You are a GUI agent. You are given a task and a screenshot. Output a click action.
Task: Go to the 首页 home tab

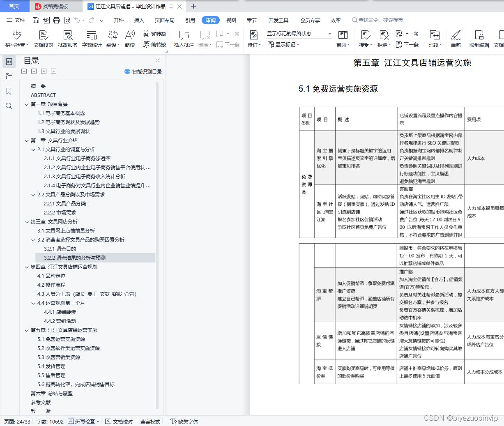click(x=14, y=6)
